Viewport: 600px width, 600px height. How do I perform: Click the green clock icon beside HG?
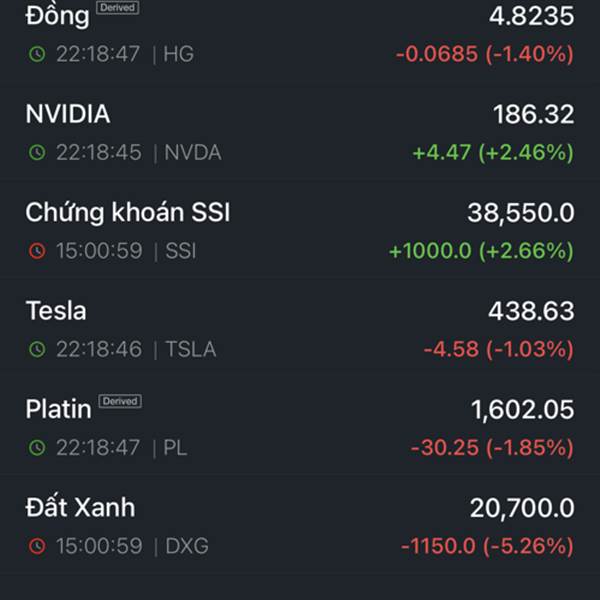click(x=37, y=54)
